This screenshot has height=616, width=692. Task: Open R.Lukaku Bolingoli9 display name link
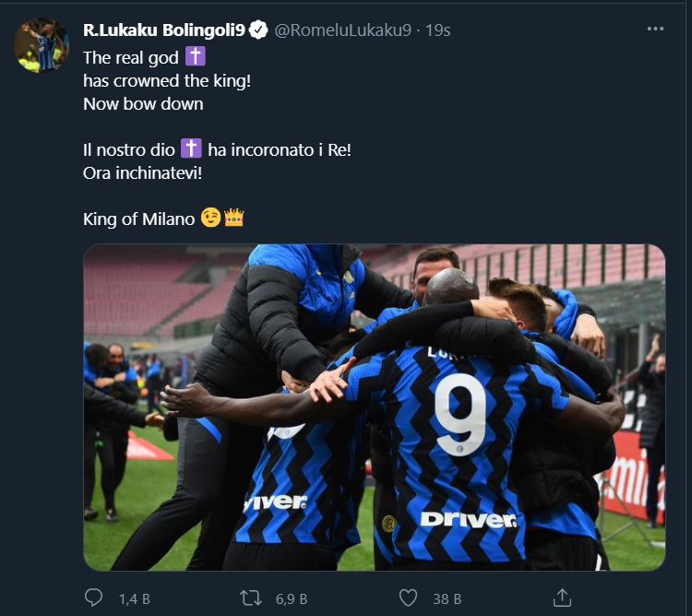click(164, 30)
